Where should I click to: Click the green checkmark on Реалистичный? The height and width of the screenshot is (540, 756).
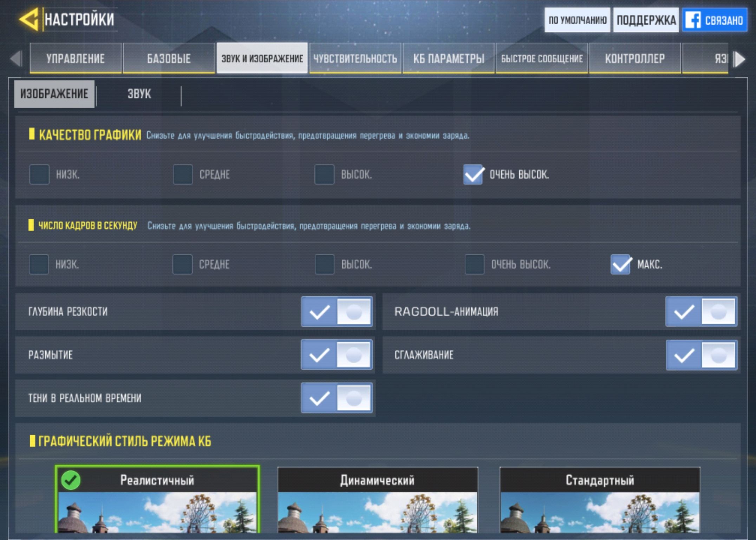[x=71, y=480]
